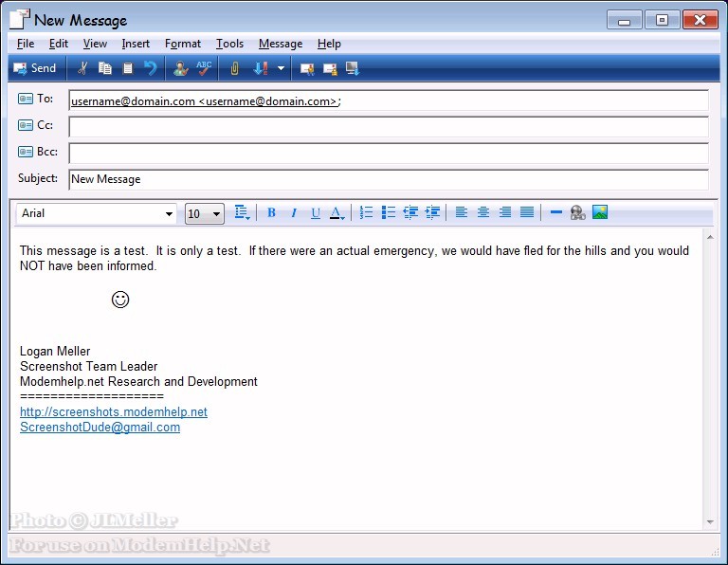Viewport: 728px width, 565px height.
Task: Open the File menu
Action: pyautogui.click(x=26, y=44)
